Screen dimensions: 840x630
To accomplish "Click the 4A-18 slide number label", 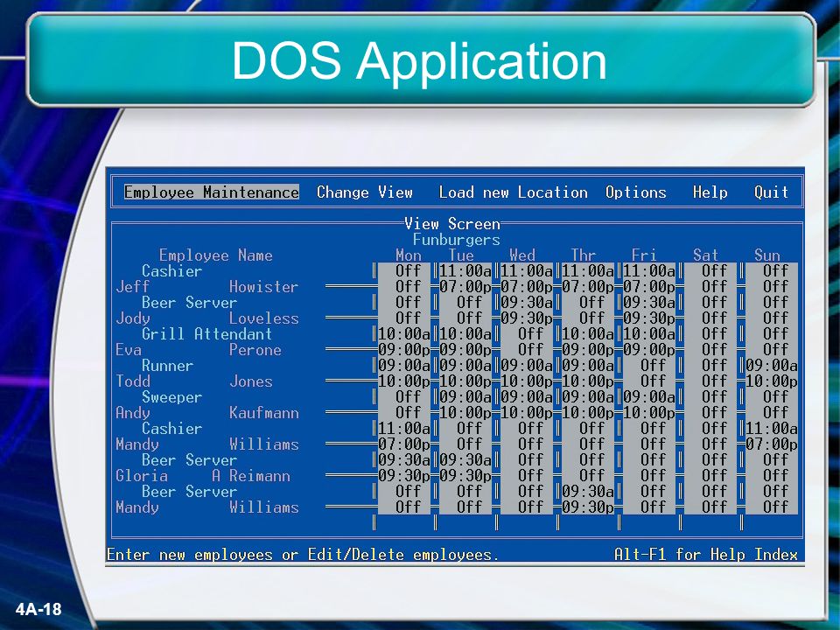I will point(39,609).
